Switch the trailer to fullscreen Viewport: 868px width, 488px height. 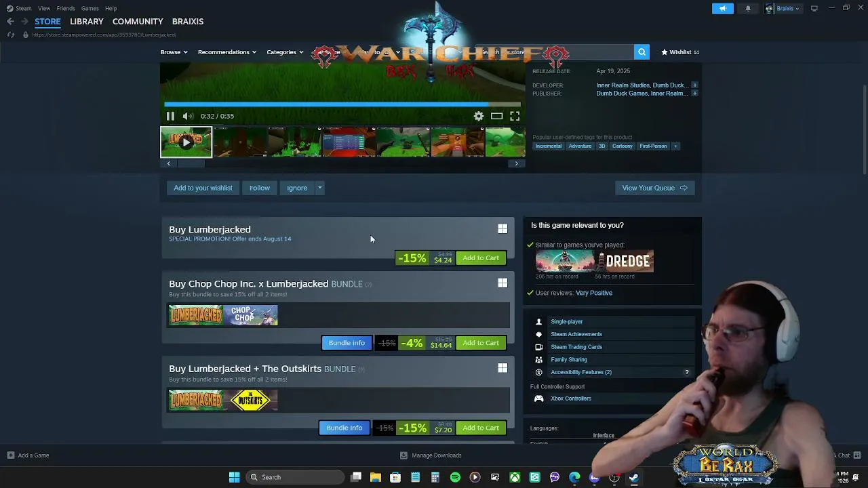point(515,116)
